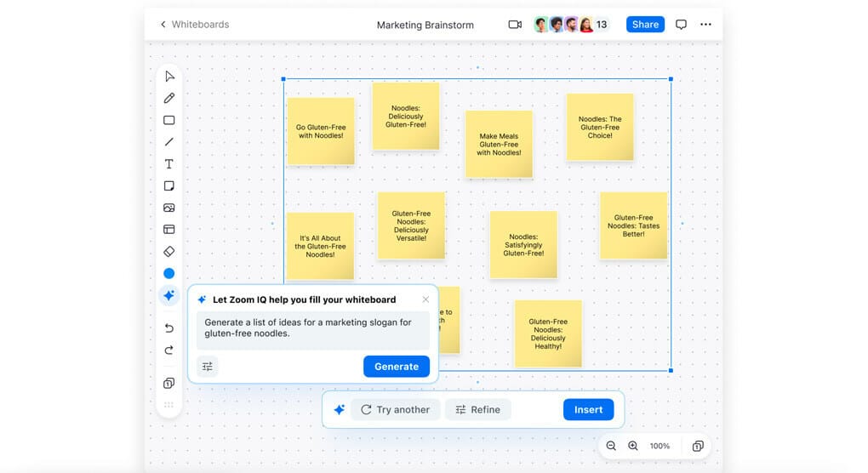Open the comments panel
The width and height of the screenshot is (868, 473).
point(681,25)
